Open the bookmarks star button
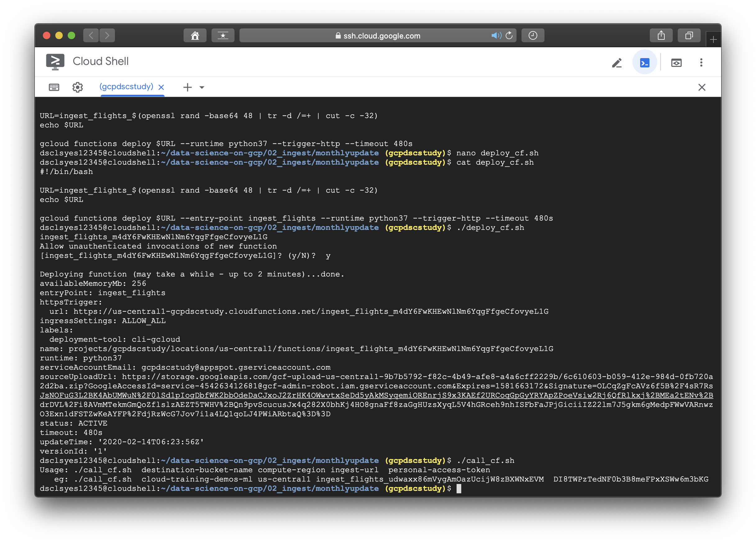Screen dimensions: 756x543 [223, 35]
